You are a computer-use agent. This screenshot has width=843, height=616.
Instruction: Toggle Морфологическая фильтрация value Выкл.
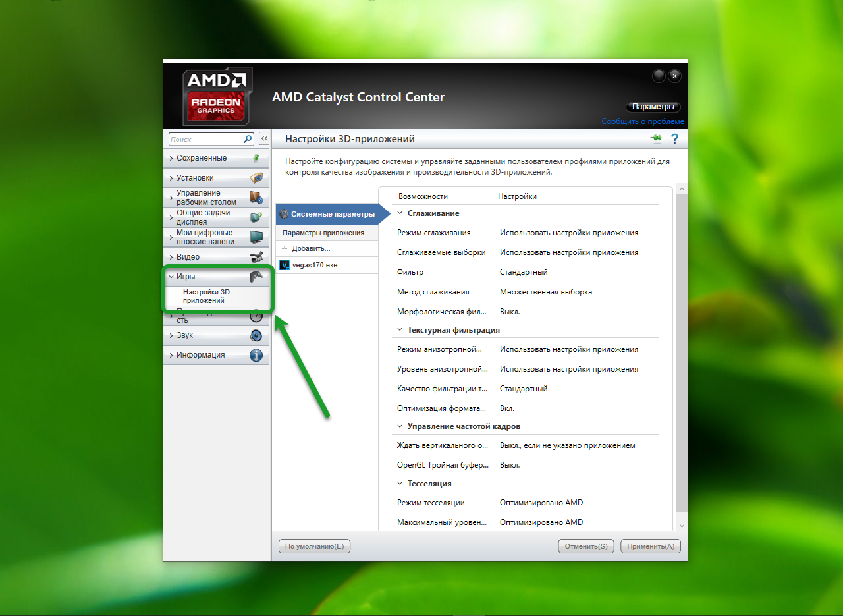point(510,312)
